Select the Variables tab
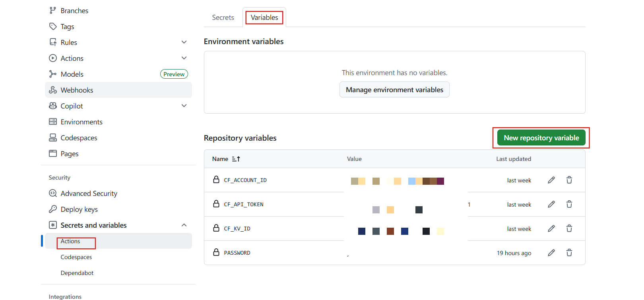This screenshot has width=644, height=300. (264, 17)
